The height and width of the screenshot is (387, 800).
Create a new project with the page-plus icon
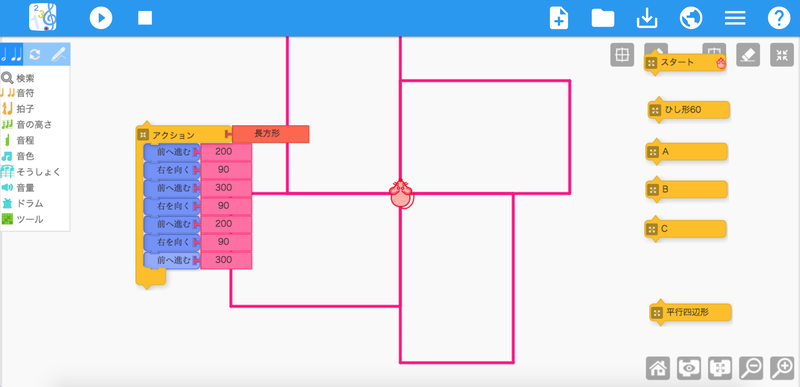[x=559, y=18]
